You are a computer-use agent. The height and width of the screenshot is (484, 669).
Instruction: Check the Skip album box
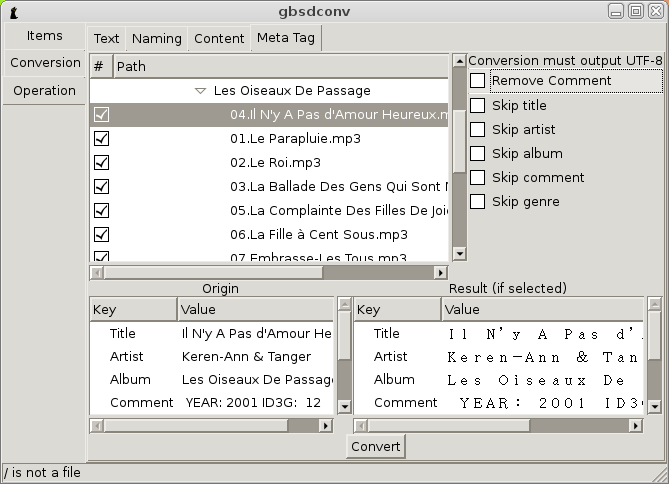[477, 153]
